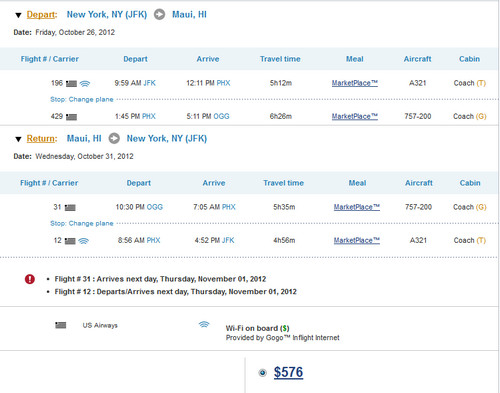The width and height of the screenshot is (500, 393).
Task: Collapse the Return section triangle
Action: [18, 139]
